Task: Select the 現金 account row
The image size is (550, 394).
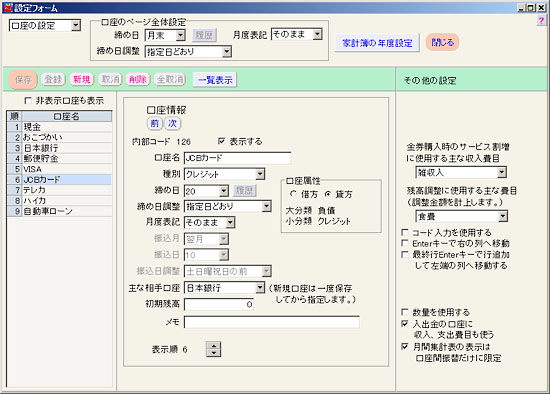Action: [x=60, y=127]
